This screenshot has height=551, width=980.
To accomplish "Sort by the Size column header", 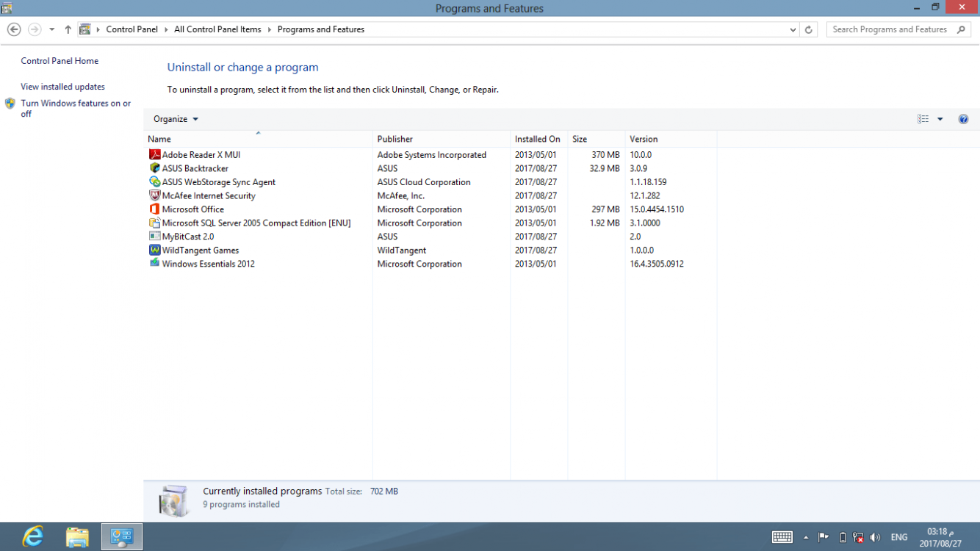I will [596, 139].
